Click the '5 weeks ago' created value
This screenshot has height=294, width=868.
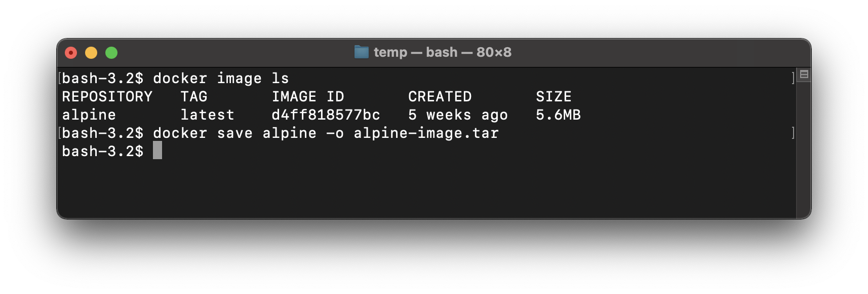[458, 115]
